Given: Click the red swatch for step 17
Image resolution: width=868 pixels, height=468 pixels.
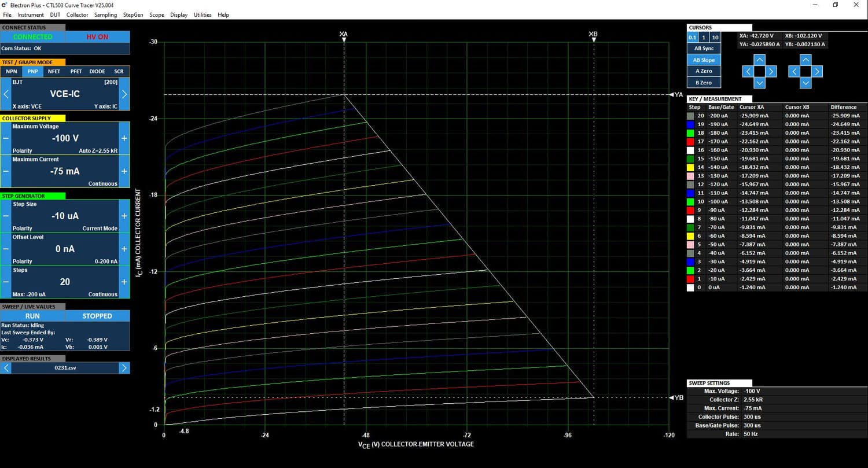Looking at the screenshot, I should click(690, 141).
